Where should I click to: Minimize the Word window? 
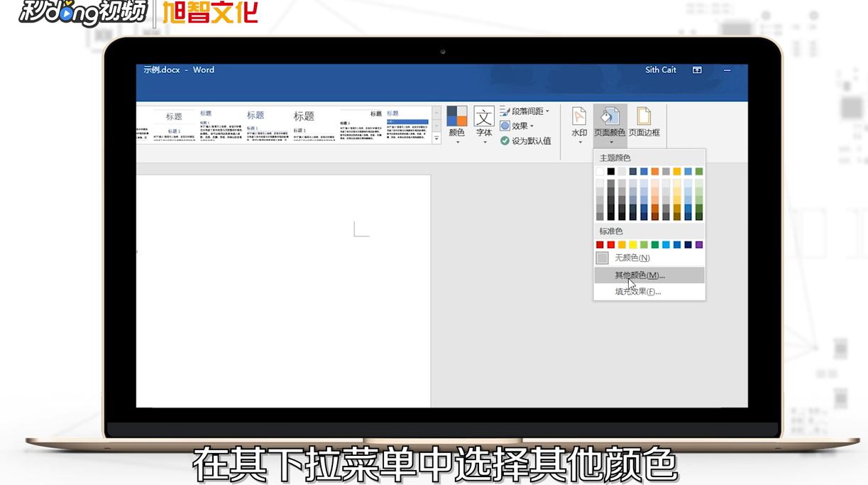pyautogui.click(x=727, y=70)
